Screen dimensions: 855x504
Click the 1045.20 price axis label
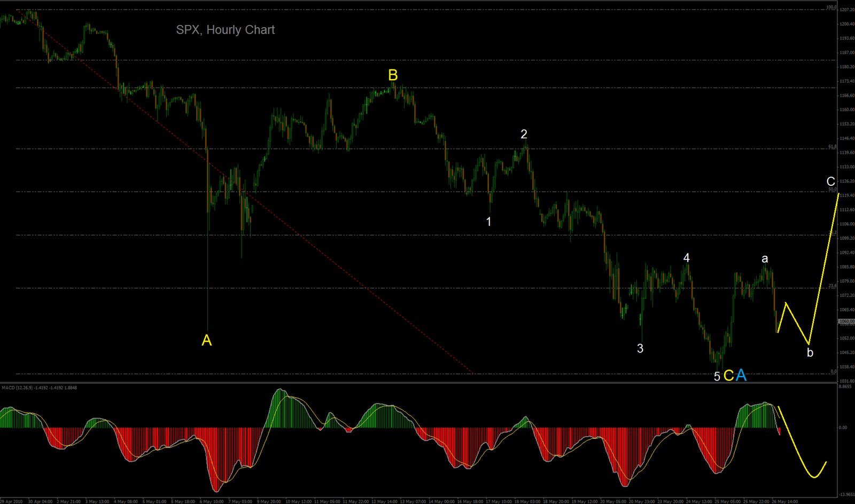point(847,352)
